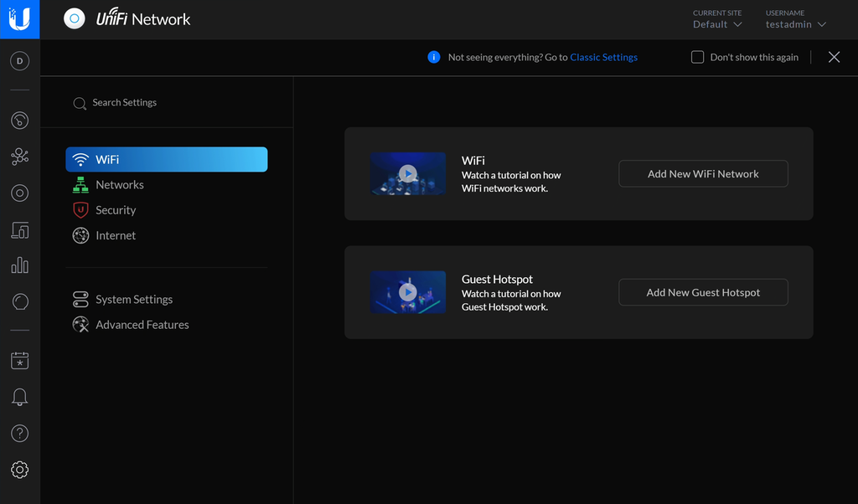Click Add New Guest Hotspot button
Viewport: 858px width, 504px height.
[703, 292]
